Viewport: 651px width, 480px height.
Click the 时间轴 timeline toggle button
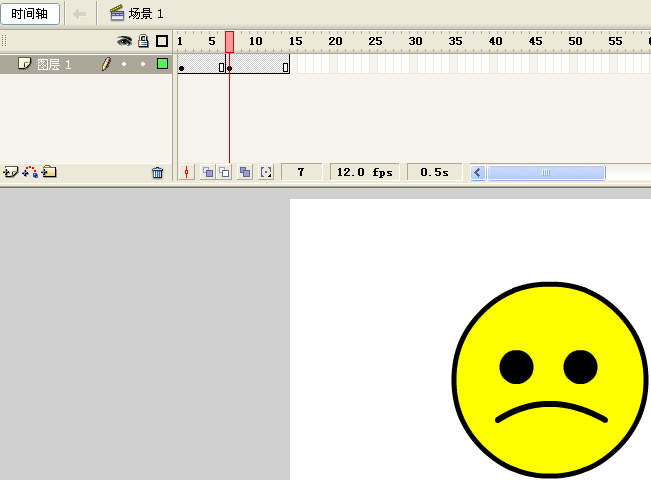point(30,14)
